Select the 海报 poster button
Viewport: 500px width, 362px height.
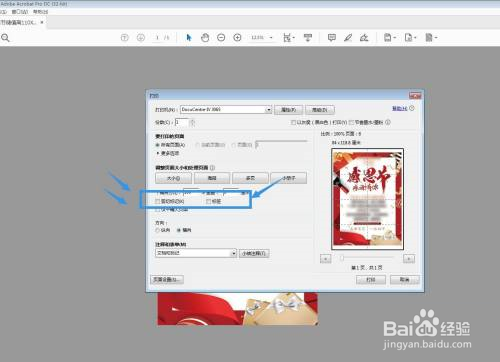212,178
